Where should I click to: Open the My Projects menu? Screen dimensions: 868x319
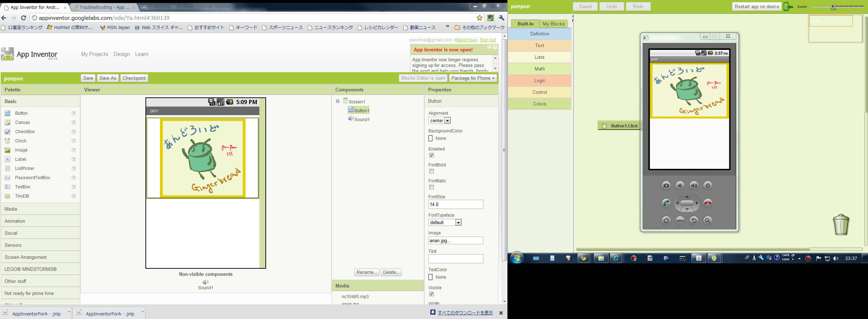click(x=94, y=54)
